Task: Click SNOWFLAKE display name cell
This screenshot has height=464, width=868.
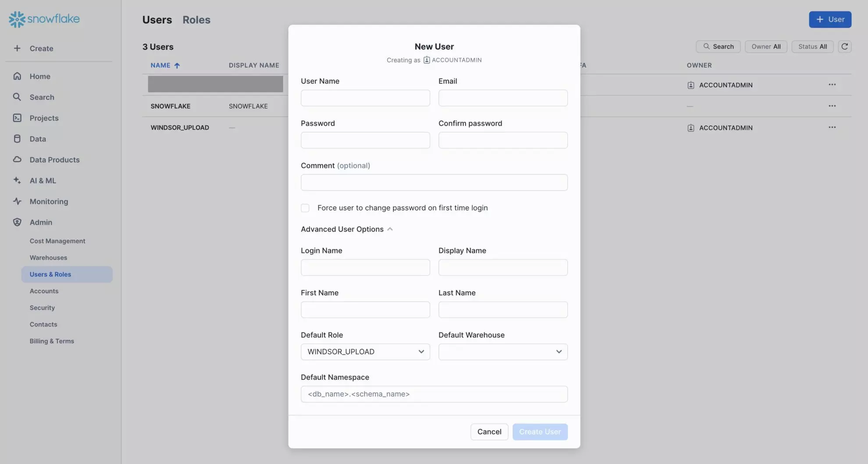Action: click(x=248, y=106)
